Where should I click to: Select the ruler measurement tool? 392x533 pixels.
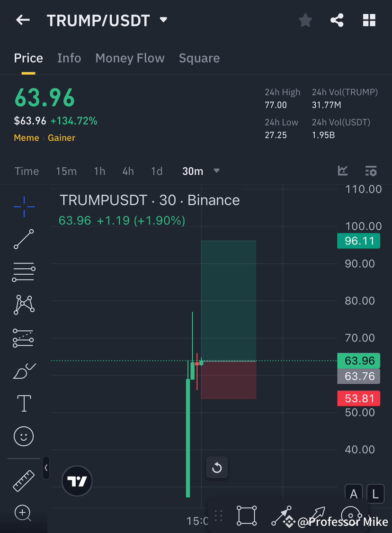click(24, 480)
